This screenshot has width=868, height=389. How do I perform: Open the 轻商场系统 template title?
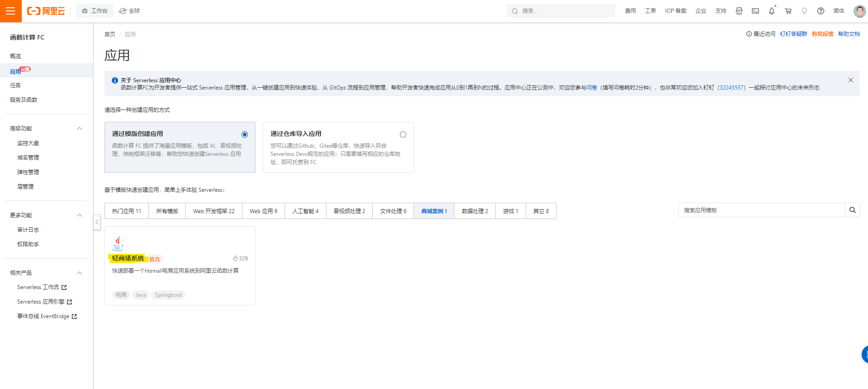128,258
